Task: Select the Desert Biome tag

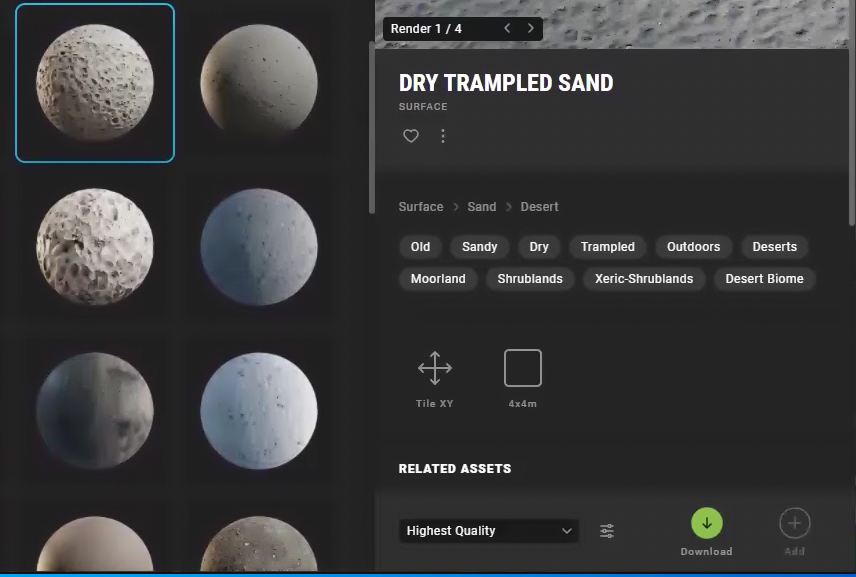Action: point(764,279)
